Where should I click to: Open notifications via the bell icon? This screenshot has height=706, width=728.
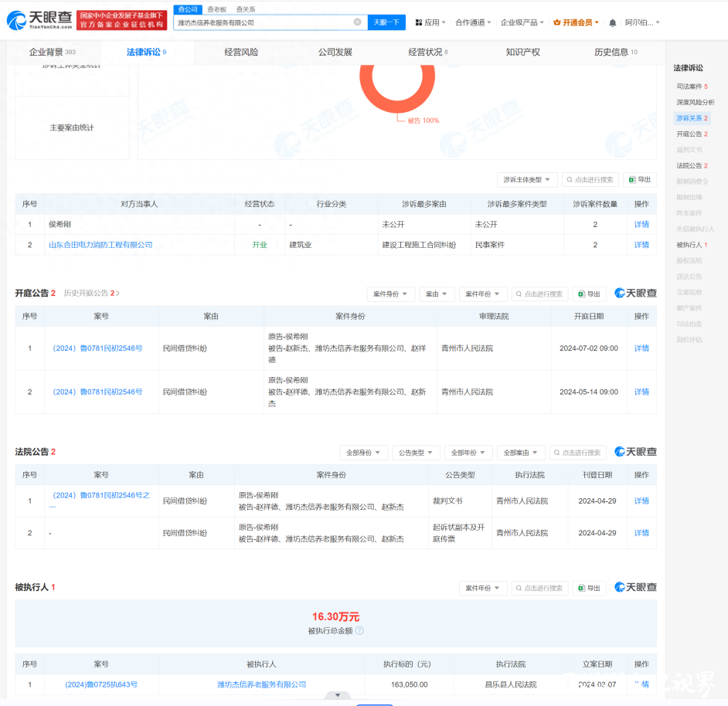pyautogui.click(x=612, y=22)
